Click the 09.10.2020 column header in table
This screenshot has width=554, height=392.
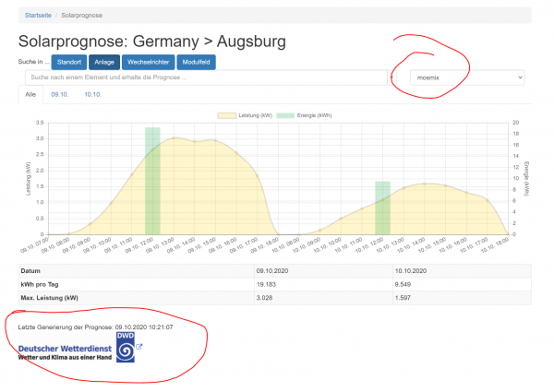276,270
